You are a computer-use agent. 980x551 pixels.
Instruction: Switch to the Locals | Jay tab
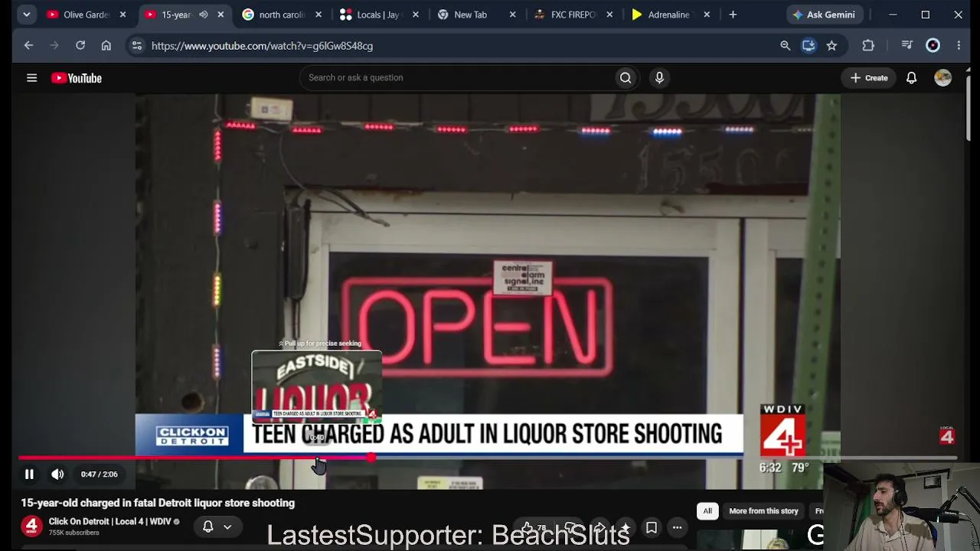378,15
